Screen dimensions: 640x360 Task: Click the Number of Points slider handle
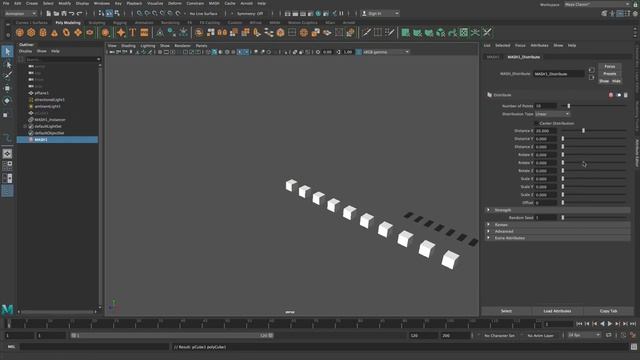pos(569,106)
